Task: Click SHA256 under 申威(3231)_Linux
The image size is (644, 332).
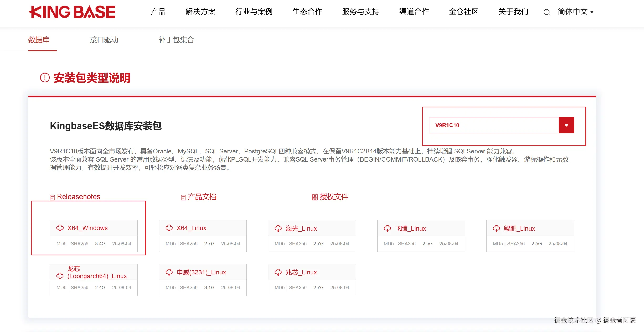Action: [x=189, y=288]
